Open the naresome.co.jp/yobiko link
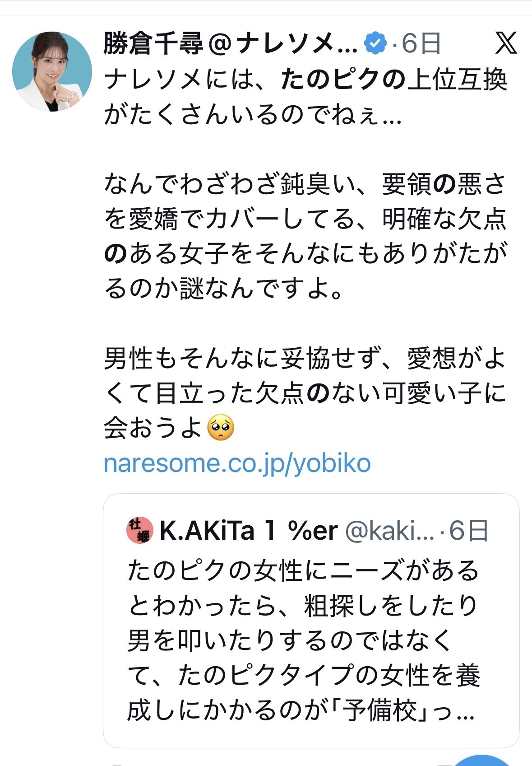Screen dimensions: 532x766 click(237, 464)
